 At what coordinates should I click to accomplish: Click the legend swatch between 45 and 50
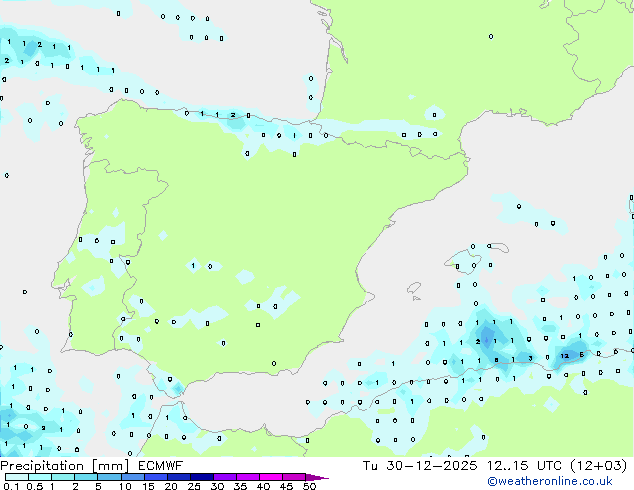click(x=294, y=477)
